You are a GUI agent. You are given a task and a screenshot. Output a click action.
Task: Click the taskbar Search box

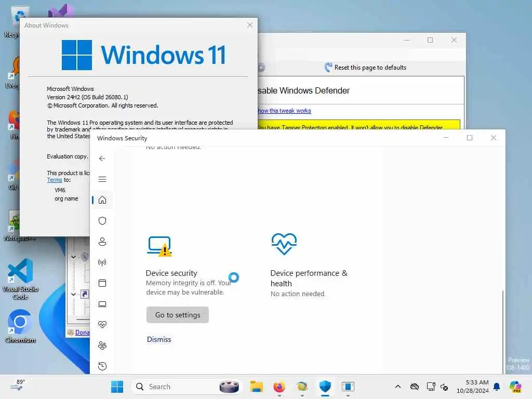pos(187,387)
